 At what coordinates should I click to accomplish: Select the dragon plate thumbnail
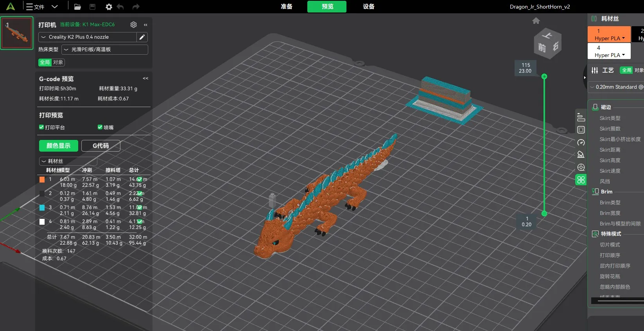(x=17, y=33)
